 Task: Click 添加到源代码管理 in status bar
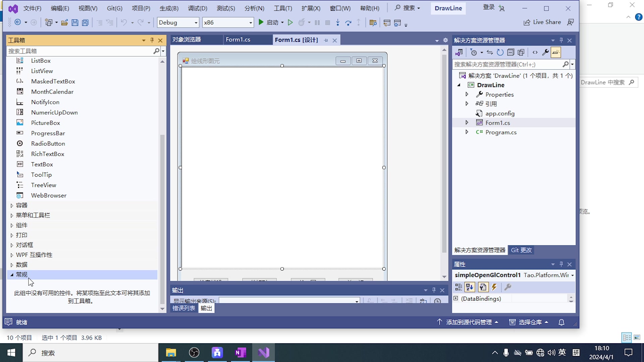(x=468, y=322)
